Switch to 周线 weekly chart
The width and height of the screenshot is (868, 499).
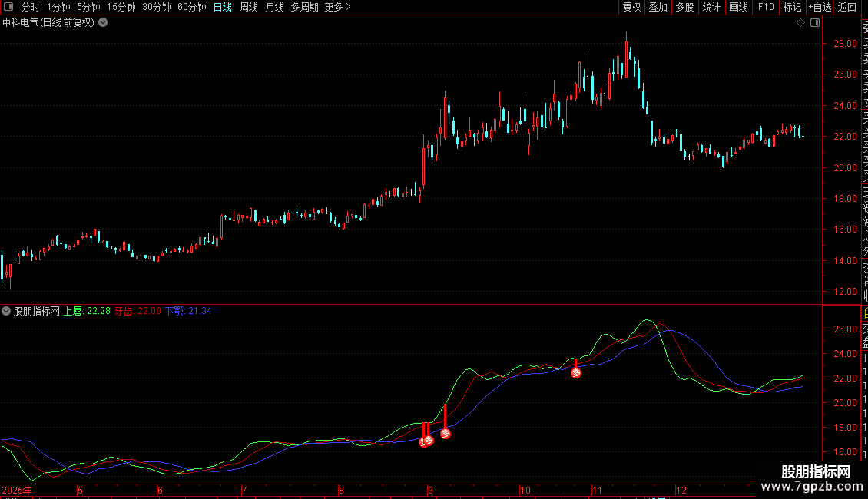click(x=249, y=7)
